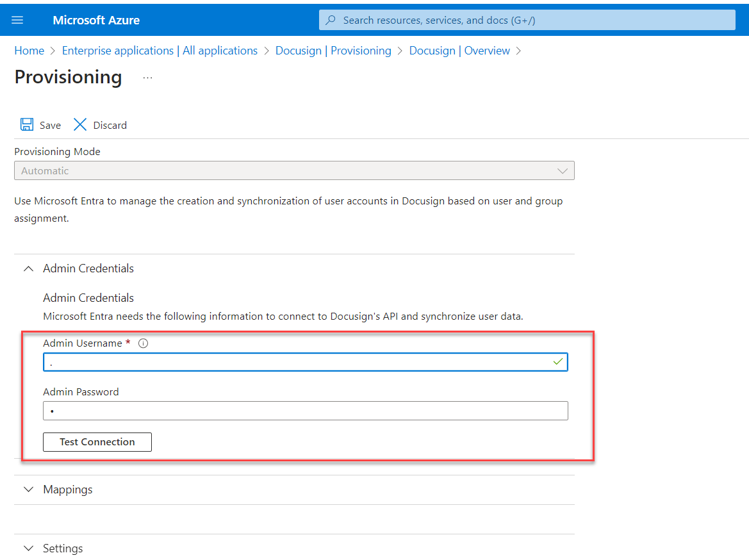This screenshot has width=749, height=560.
Task: Click the green validation checkmark in username field
Action: coord(558,361)
